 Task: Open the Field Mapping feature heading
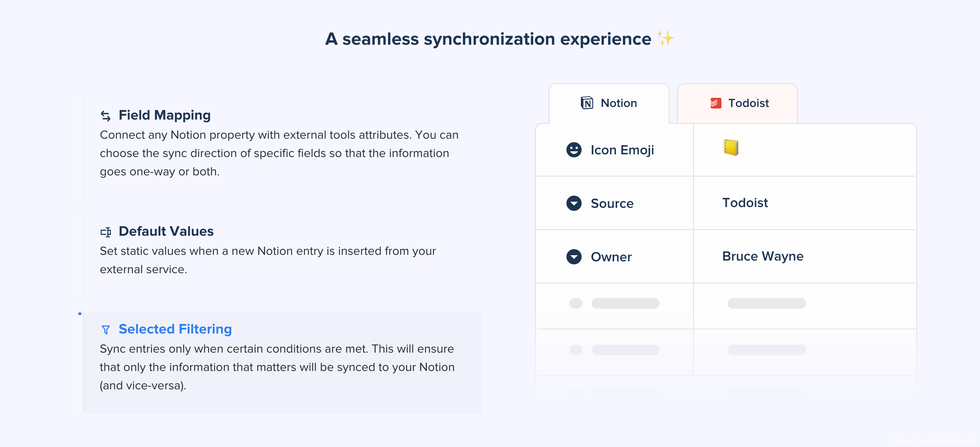tap(165, 115)
